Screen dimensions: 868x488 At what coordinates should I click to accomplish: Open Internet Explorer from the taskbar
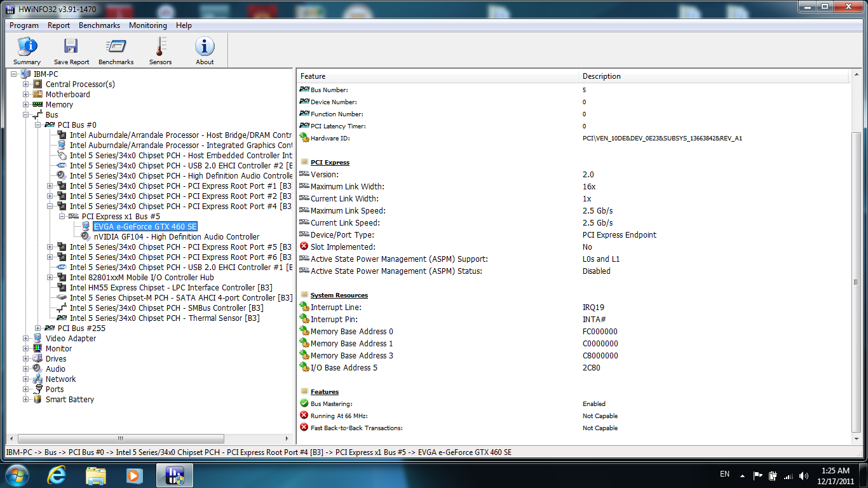[57, 475]
